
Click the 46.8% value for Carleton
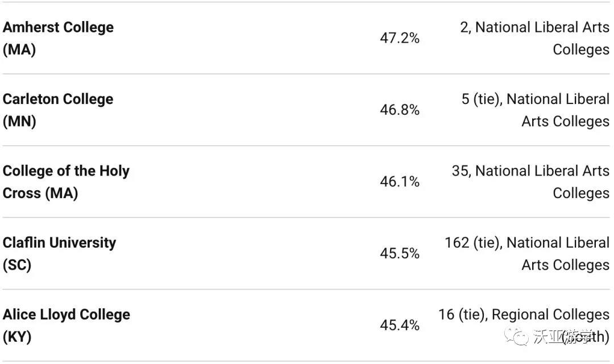click(x=400, y=110)
